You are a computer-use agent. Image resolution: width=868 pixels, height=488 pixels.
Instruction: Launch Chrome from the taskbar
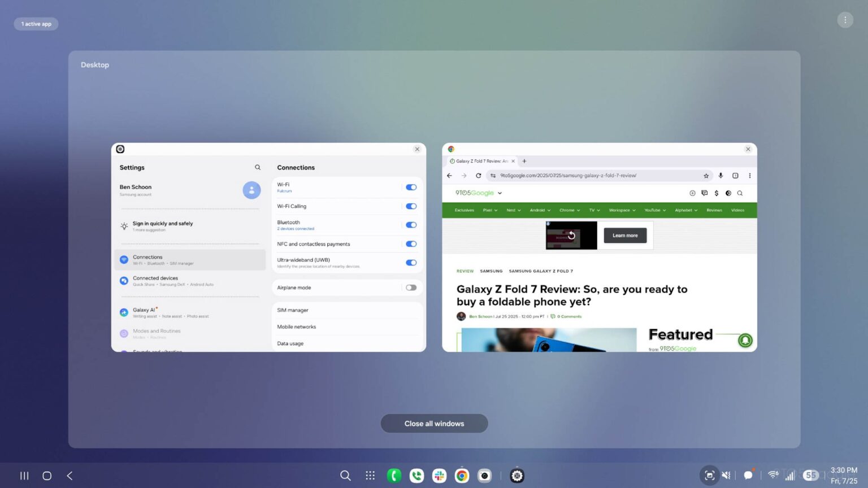pos(462,476)
